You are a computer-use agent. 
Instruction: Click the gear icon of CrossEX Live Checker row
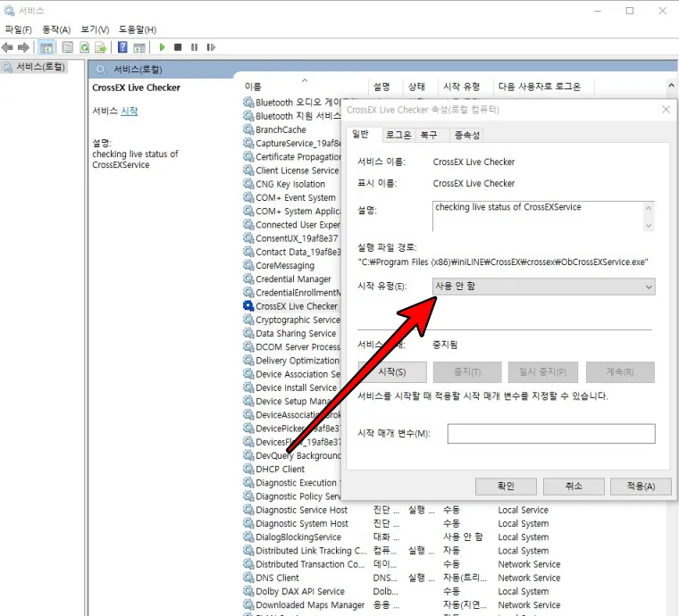point(248,306)
